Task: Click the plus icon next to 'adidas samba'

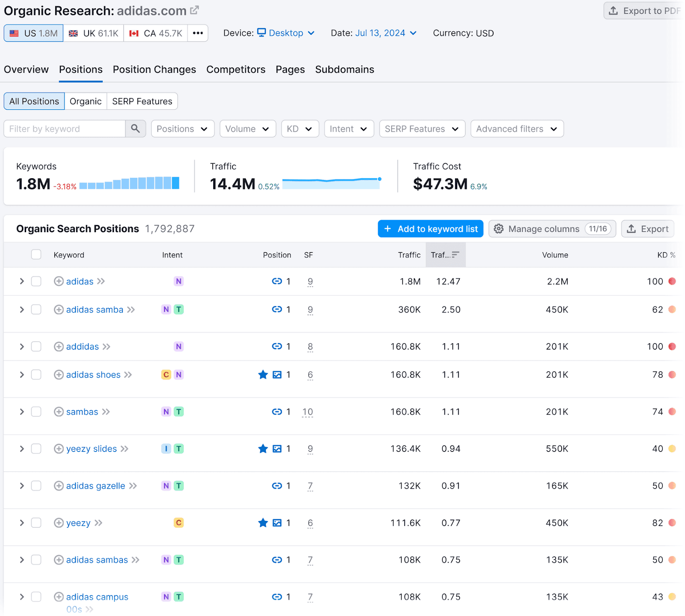Action: pos(58,309)
